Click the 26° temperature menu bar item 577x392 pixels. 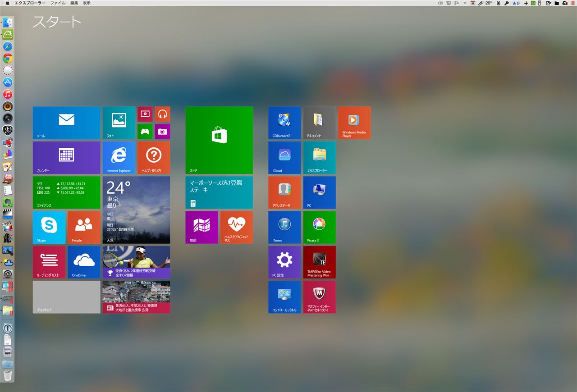[x=488, y=3]
